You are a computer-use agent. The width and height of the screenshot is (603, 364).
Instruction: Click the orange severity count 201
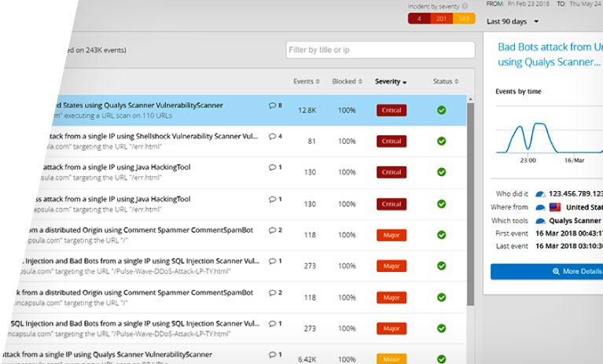441,18
